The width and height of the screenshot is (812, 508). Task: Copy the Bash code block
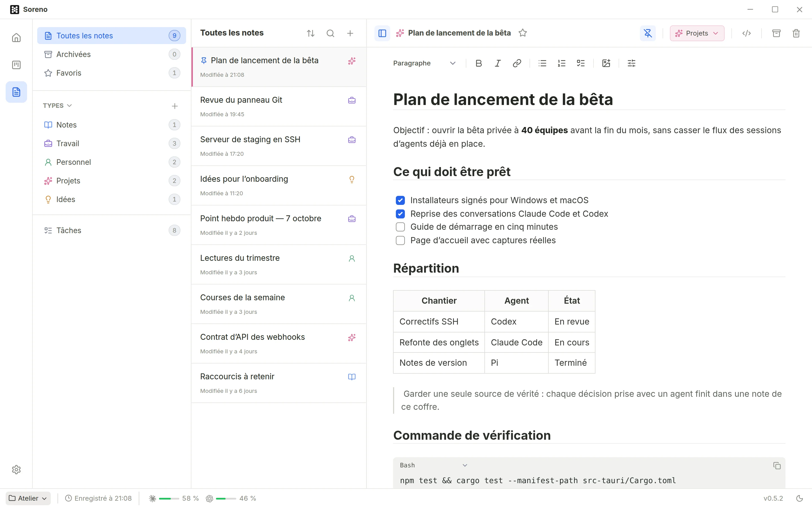click(x=777, y=466)
